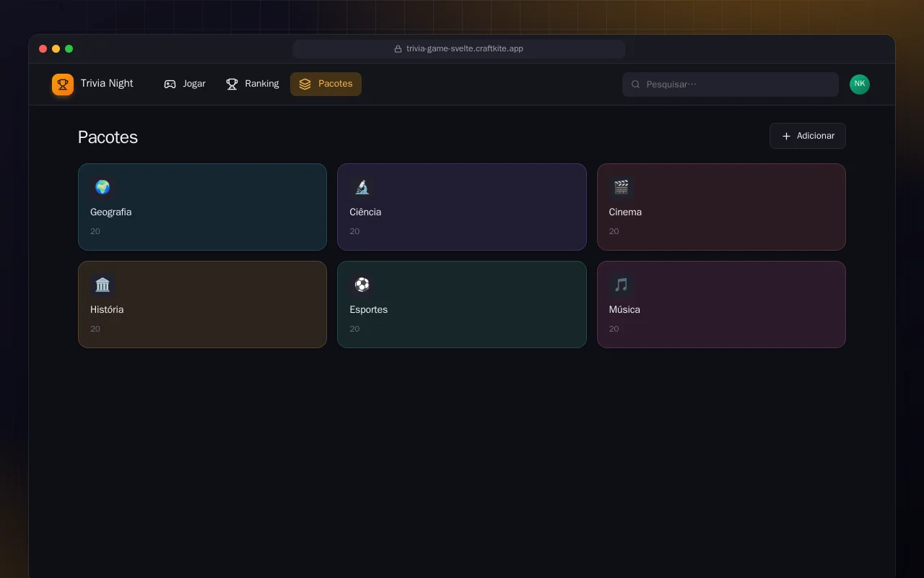Screen dimensions: 924x578
Task: Close the window with the red button
Action: click(x=43, y=49)
